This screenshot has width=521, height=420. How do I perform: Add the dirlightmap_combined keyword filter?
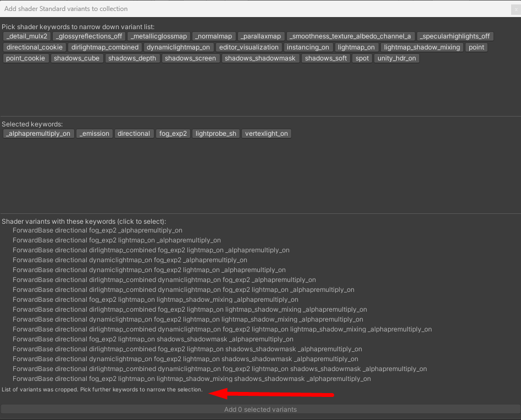104,47
